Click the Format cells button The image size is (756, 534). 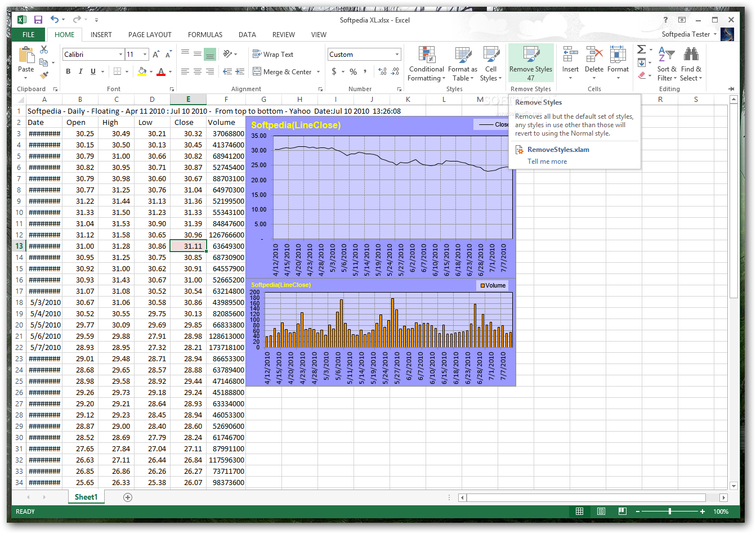[618, 63]
